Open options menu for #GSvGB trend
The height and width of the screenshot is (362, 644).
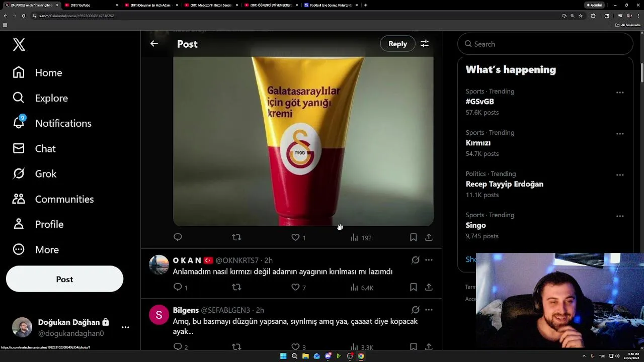pyautogui.click(x=620, y=93)
